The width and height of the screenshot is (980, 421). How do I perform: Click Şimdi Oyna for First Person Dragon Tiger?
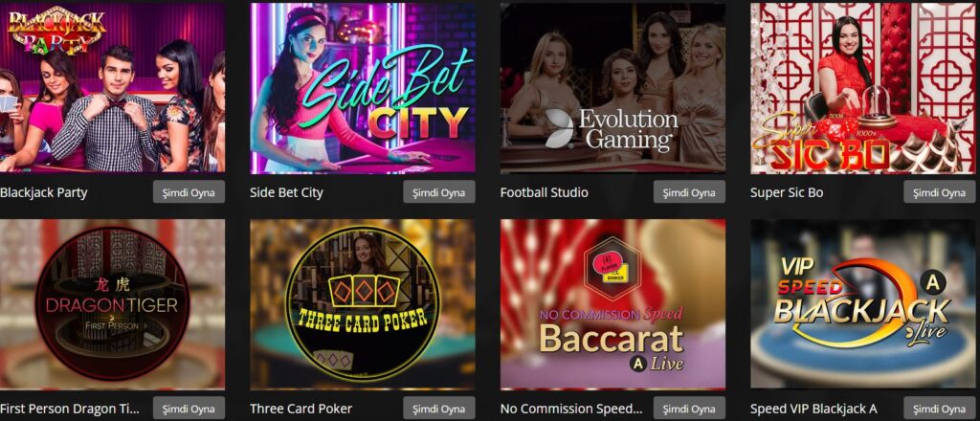pos(189,410)
